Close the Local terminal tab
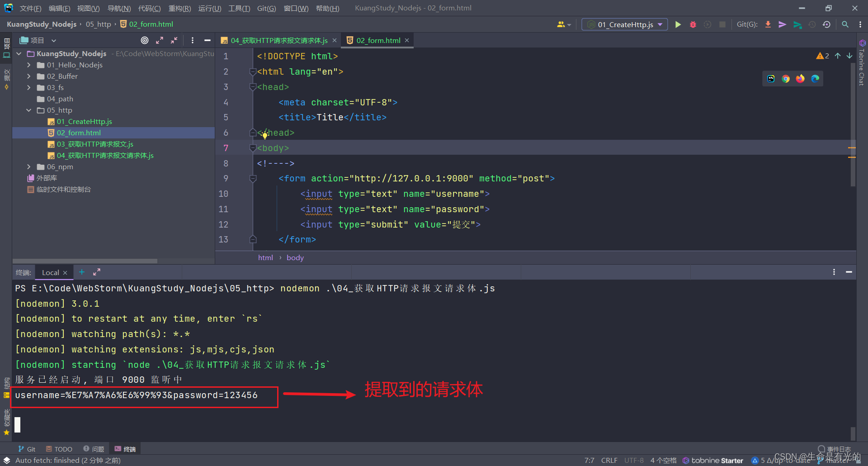Image resolution: width=868 pixels, height=466 pixels. (x=65, y=272)
